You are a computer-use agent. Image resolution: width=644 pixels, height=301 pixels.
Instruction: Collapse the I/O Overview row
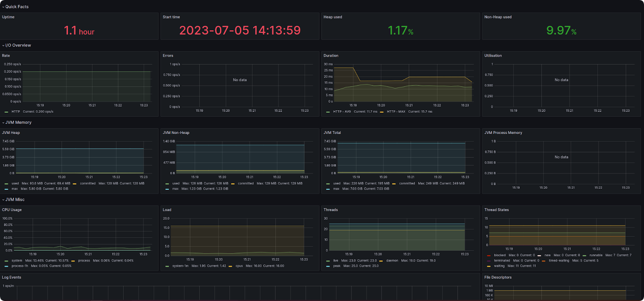pos(18,45)
